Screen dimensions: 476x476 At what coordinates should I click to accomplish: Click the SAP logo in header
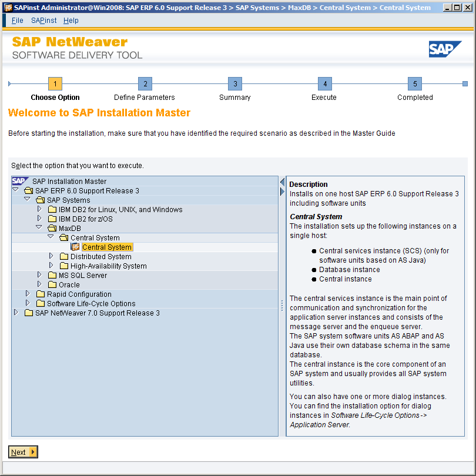(445, 49)
